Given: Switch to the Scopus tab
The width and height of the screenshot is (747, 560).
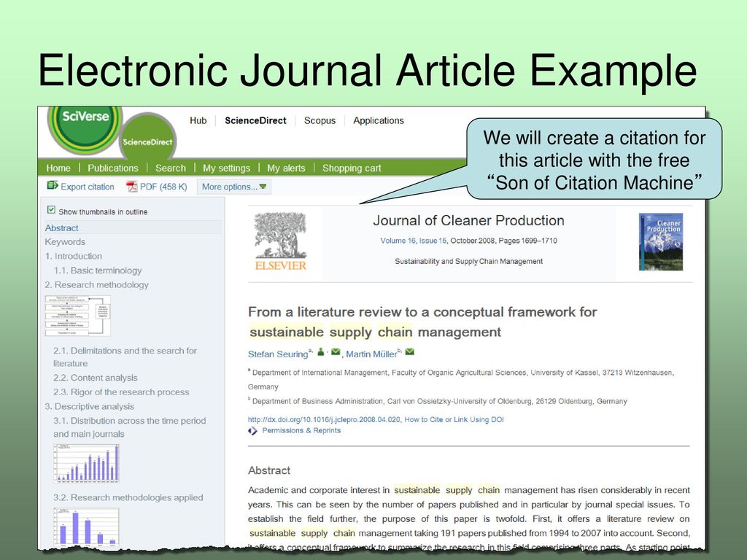Looking at the screenshot, I should [320, 120].
